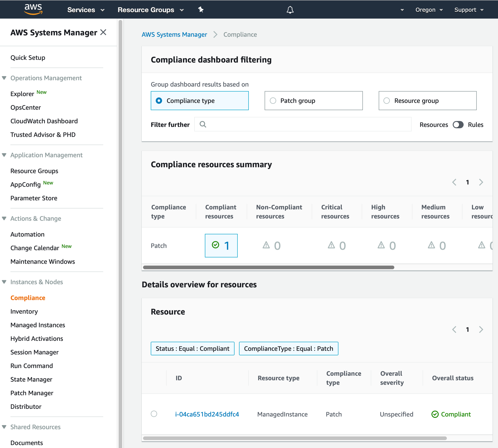
Task: Click the right pagination chevron in Resource panel
Action: coord(481,329)
